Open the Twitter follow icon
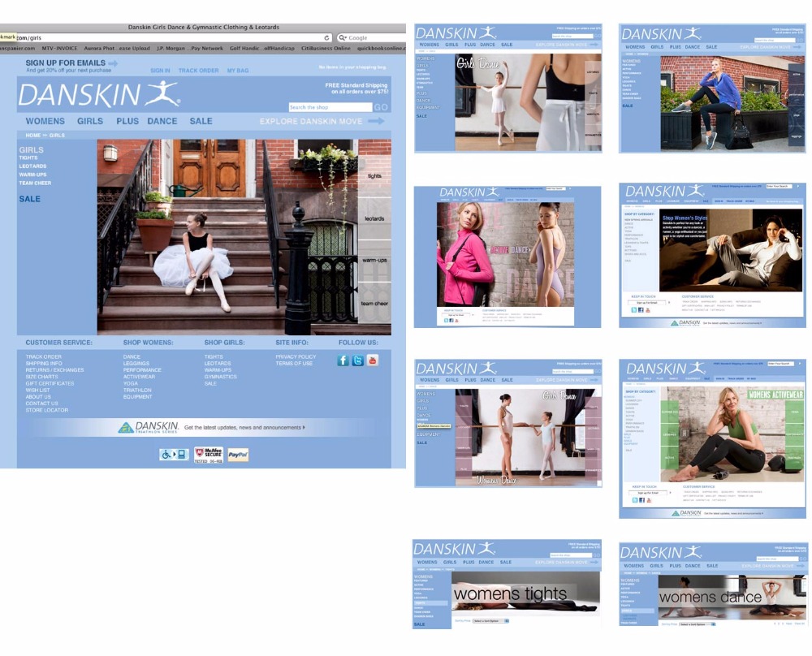This screenshot has height=656, width=812. point(358,360)
